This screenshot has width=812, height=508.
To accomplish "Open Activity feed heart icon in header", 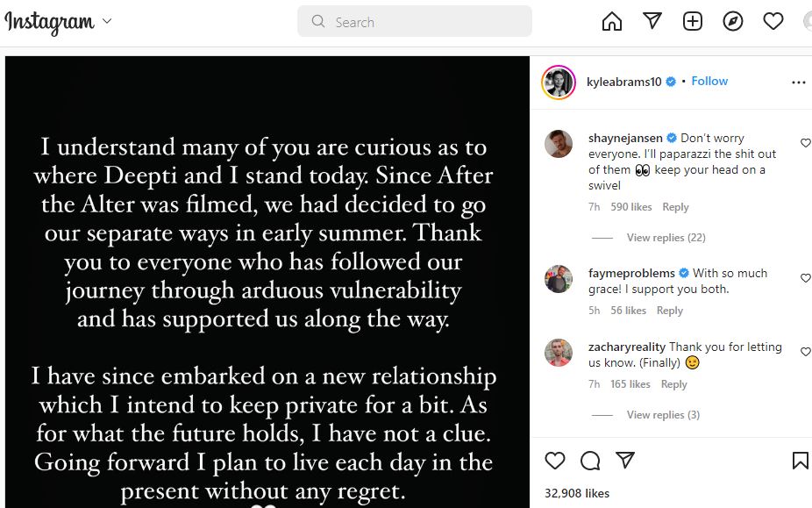I will 773,21.
